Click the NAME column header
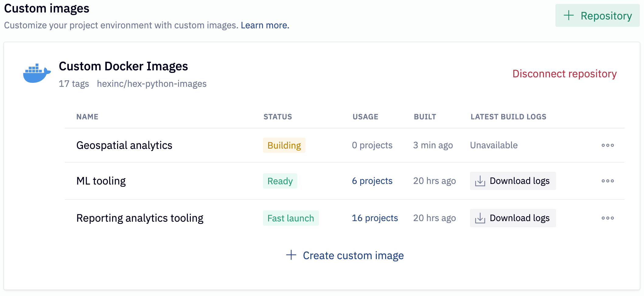Image resolution: width=644 pixels, height=296 pixels. (x=87, y=117)
